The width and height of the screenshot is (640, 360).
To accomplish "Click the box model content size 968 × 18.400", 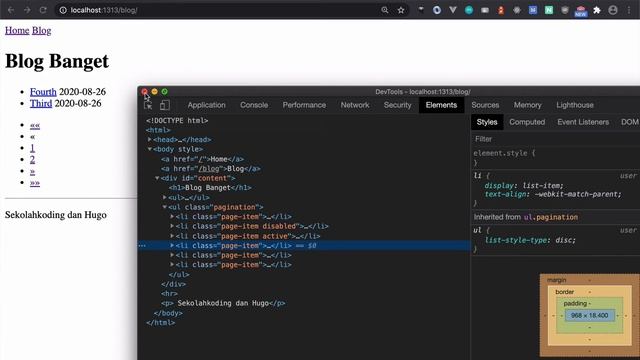I will pyautogui.click(x=589, y=315).
